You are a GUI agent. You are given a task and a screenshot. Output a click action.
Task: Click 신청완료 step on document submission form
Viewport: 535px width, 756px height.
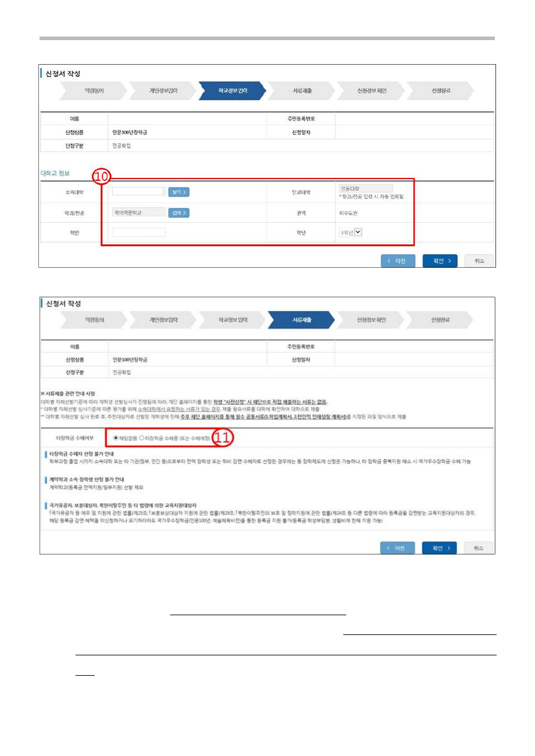coord(440,320)
